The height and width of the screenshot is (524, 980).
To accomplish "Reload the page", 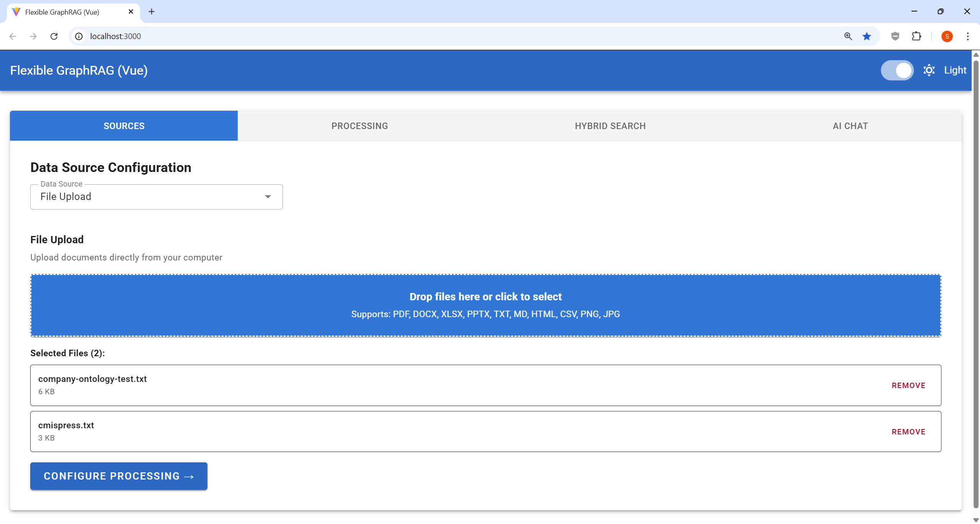I will pos(54,36).
